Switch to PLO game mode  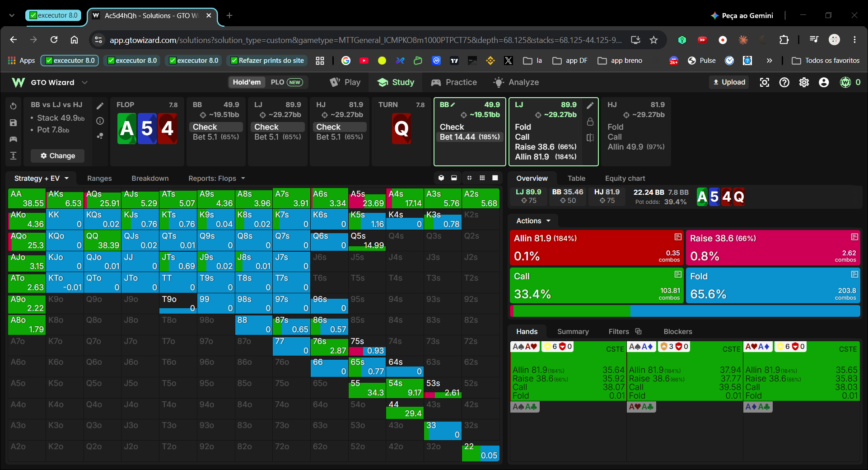coord(286,82)
